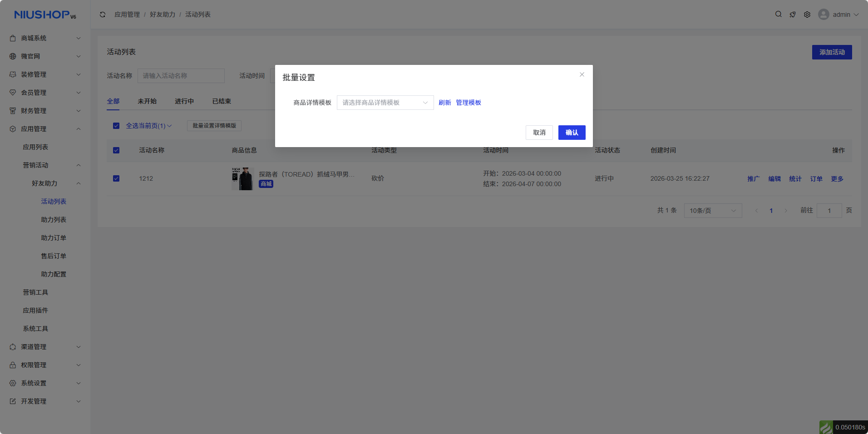Click the 微官网 globe icon
The image size is (868, 434).
click(x=13, y=56)
